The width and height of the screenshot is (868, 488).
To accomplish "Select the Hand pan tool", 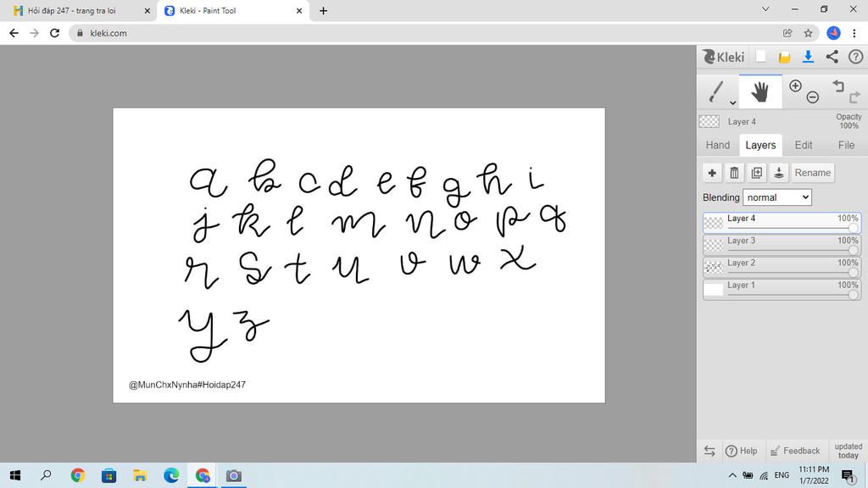I will [759, 91].
